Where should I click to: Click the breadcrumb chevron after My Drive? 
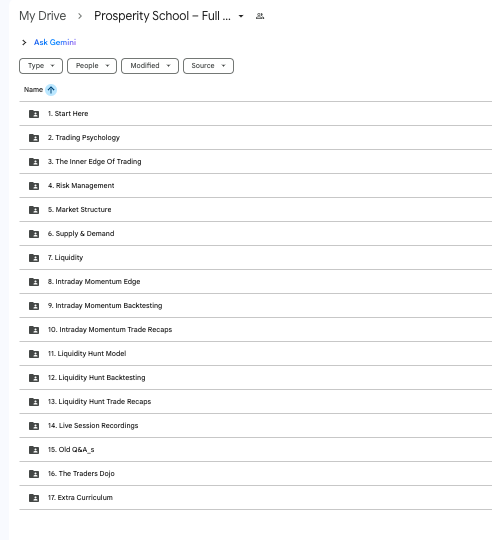[80, 16]
